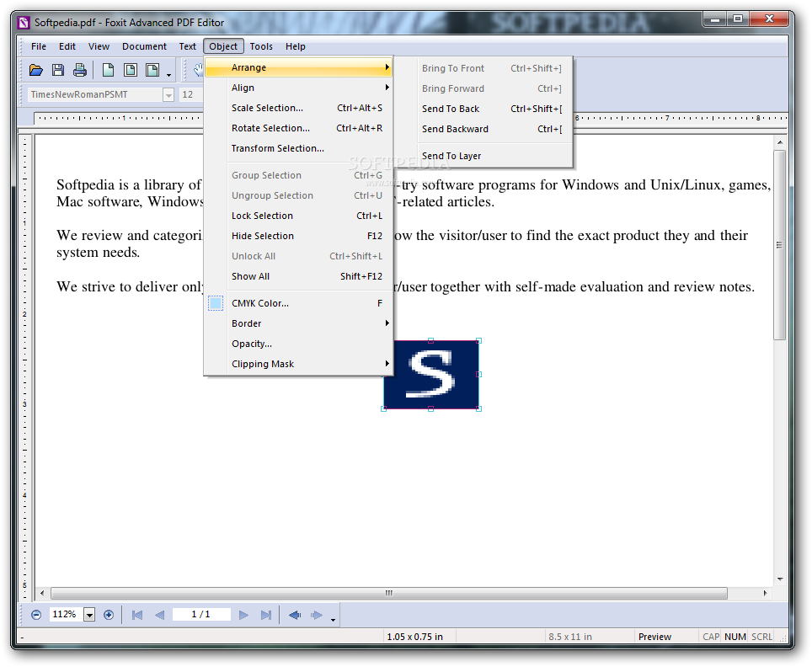Close the open Object menu
Screen dimensions: 812x667
[223, 46]
